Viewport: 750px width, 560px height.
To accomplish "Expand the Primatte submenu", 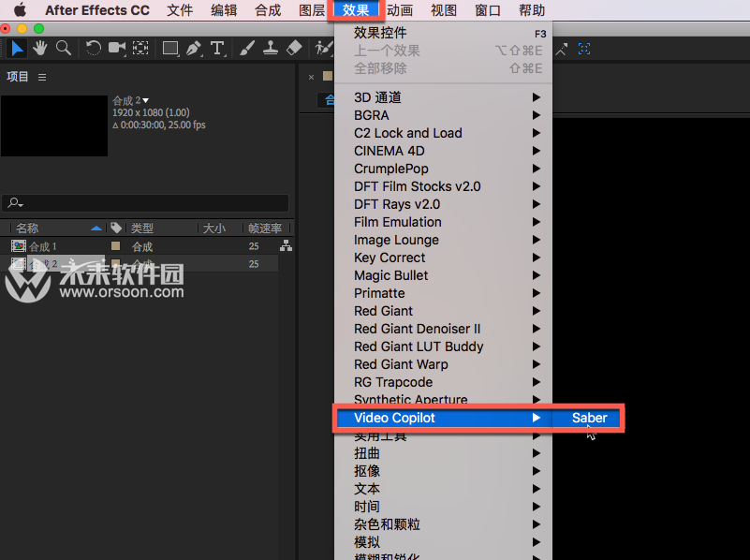I will click(444, 293).
